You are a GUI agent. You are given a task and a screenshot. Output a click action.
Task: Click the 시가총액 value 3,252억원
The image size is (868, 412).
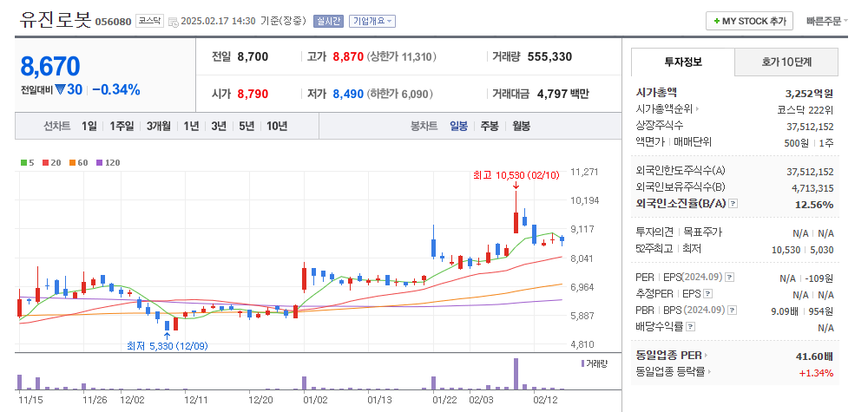pyautogui.click(x=809, y=93)
